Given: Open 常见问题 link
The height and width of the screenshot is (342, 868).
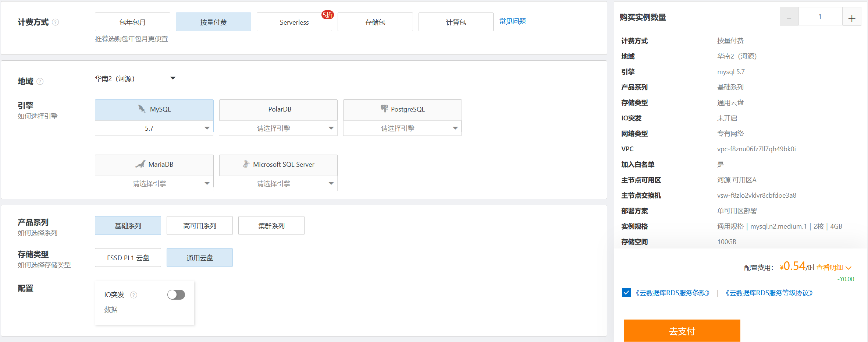Looking at the screenshot, I should [512, 21].
